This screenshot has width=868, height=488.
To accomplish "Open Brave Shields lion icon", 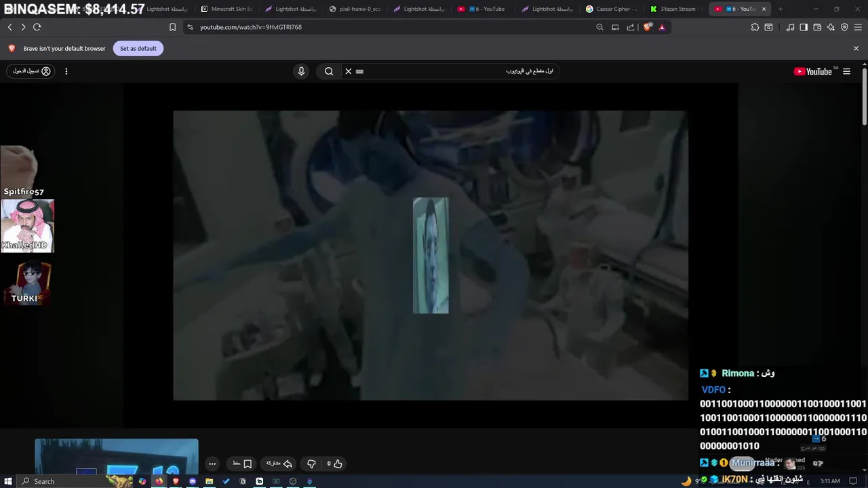I will click(x=648, y=27).
